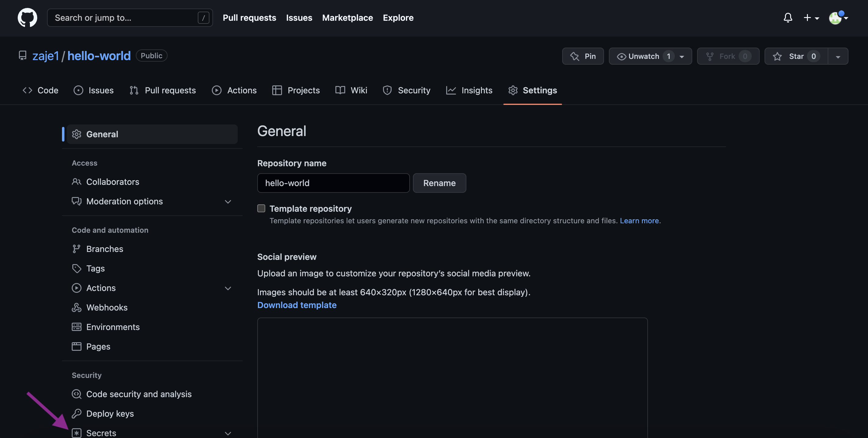868x438 pixels.
Task: Click the Deploy keys icon
Action: pos(77,413)
